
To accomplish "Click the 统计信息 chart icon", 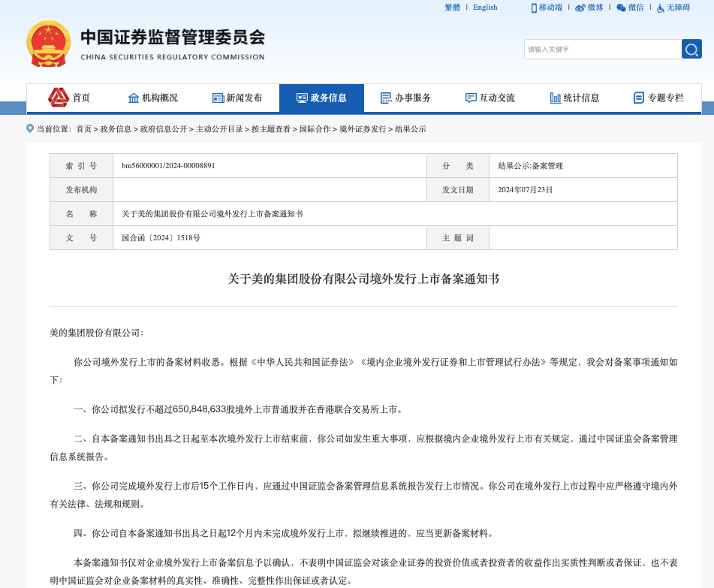I will point(555,98).
